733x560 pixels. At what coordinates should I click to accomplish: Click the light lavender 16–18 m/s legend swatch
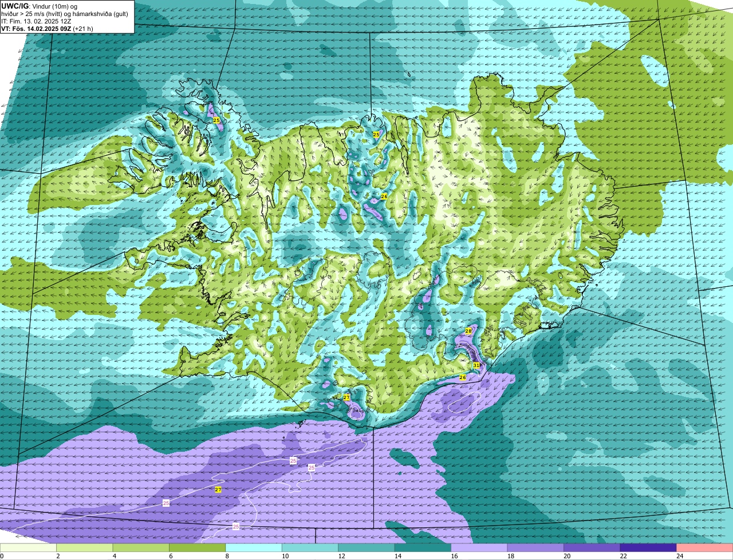(479, 548)
